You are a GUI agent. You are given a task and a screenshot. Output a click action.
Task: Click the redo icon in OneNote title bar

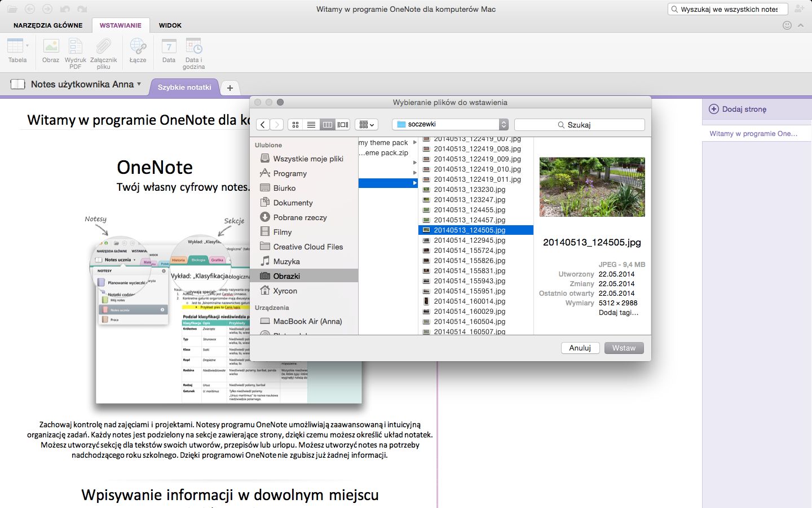click(x=82, y=9)
